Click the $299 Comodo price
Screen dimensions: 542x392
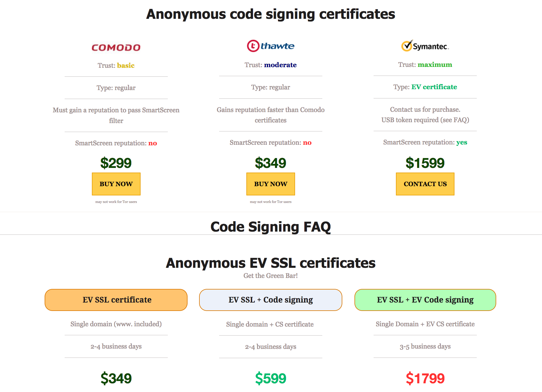116,163
